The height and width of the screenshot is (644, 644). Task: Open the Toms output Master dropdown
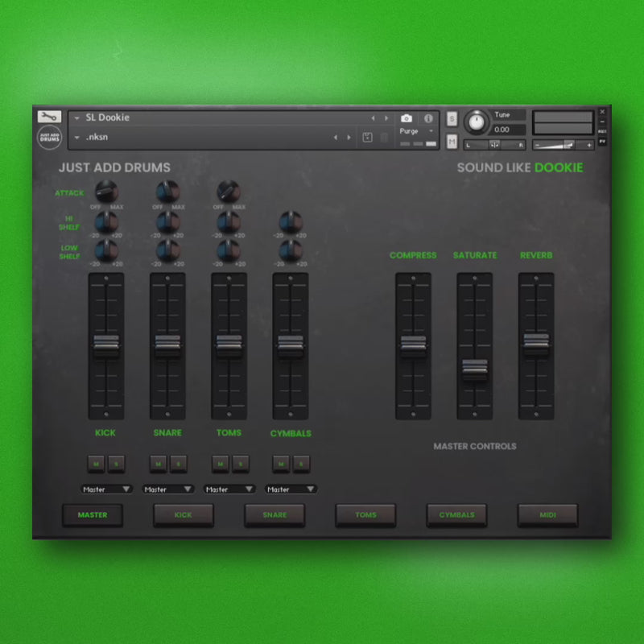[x=229, y=489]
